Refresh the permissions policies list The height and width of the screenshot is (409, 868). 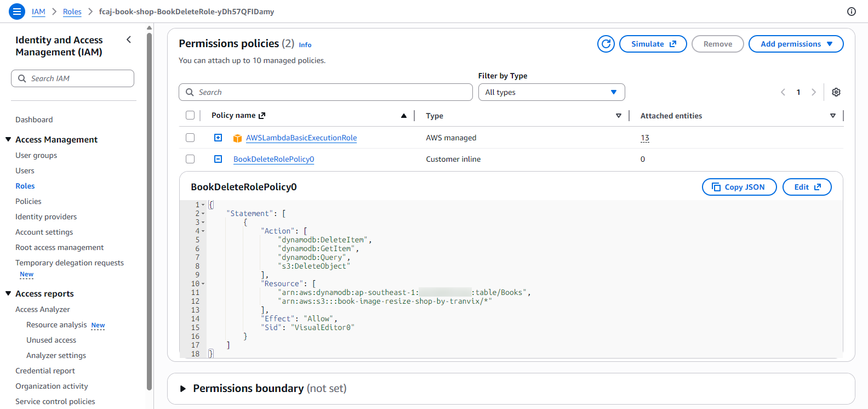(x=606, y=44)
